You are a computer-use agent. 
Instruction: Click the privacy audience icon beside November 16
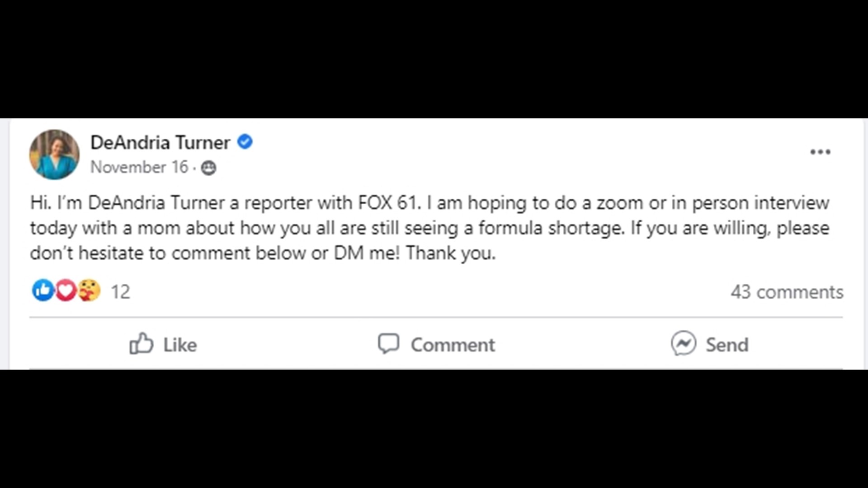(209, 168)
